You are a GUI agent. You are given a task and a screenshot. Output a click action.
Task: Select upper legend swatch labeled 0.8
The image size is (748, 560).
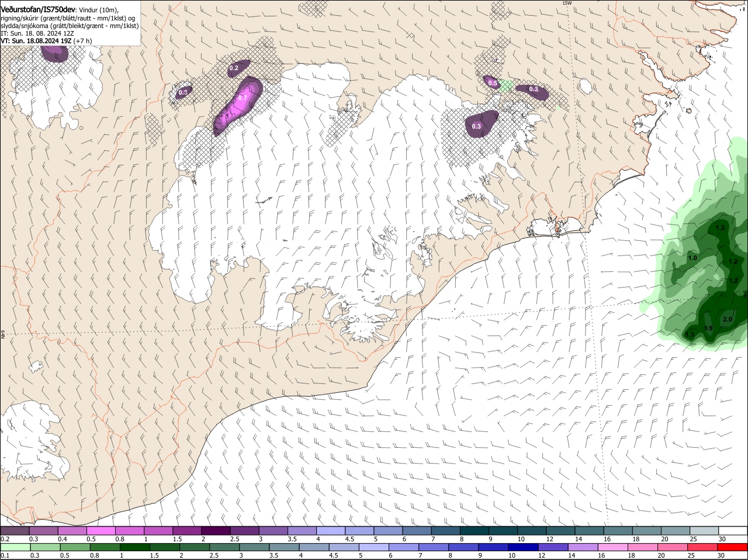coord(129,530)
